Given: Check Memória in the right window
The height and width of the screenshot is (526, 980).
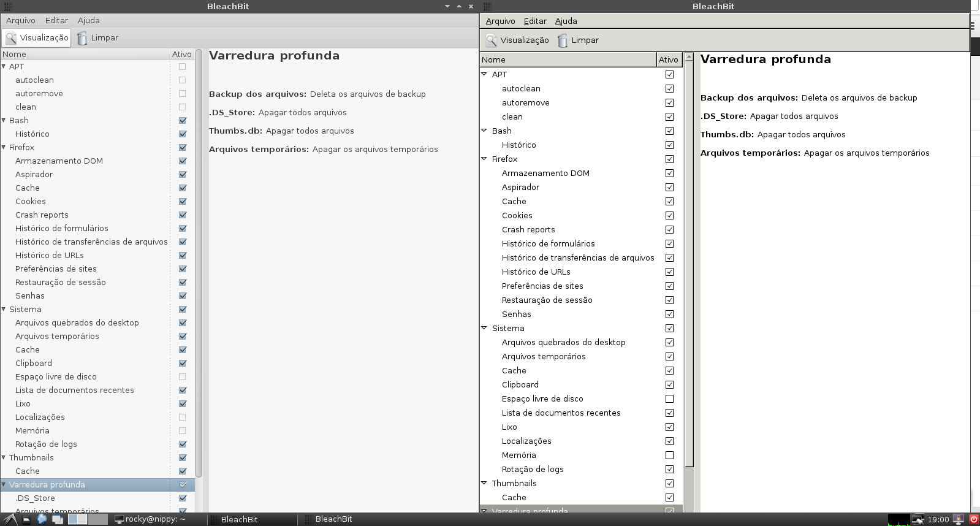Looking at the screenshot, I should (669, 455).
